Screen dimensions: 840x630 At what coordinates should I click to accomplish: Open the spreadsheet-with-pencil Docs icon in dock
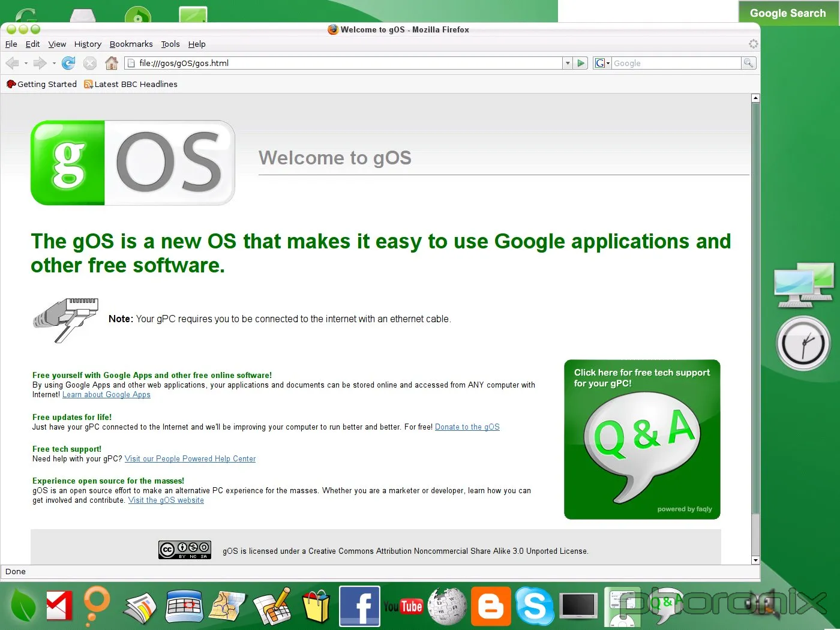click(x=273, y=607)
